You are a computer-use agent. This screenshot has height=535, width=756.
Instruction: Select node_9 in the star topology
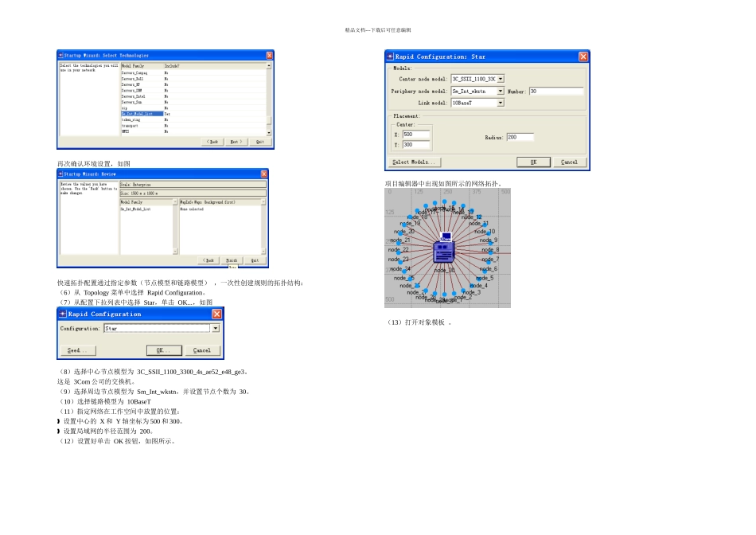(x=488, y=240)
